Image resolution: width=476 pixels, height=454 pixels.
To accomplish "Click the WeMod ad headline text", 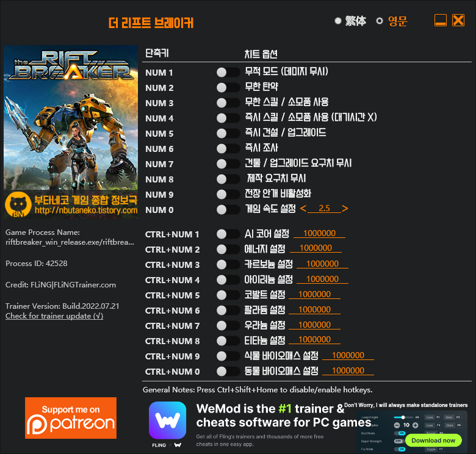I will tap(284, 416).
